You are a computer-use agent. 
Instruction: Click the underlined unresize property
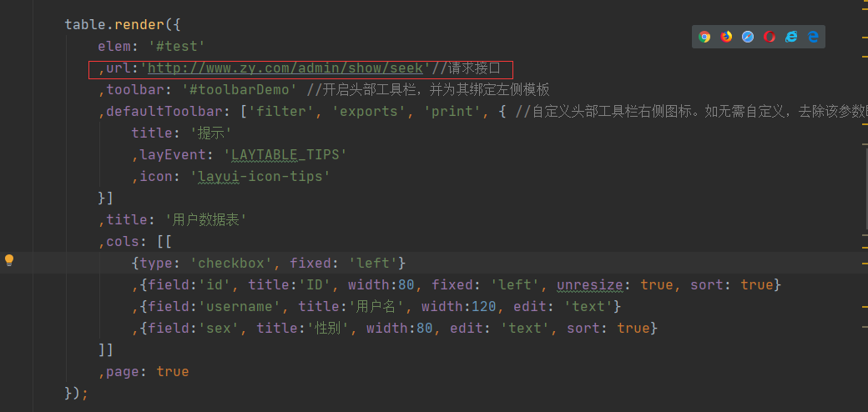click(590, 284)
